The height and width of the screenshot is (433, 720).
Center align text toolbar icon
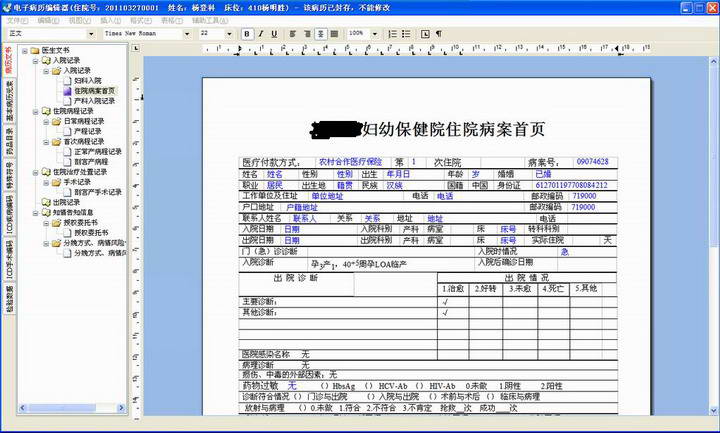click(x=321, y=34)
